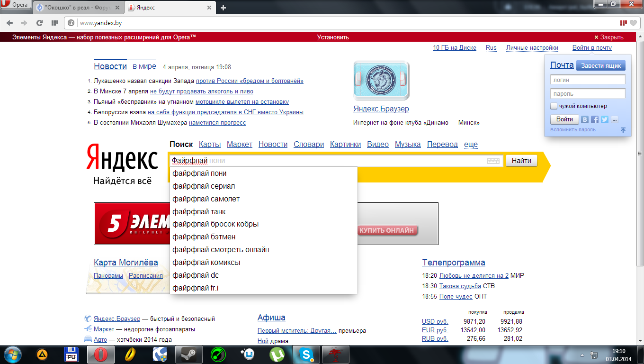Open the 'USD руб.' exchange rate link

coord(435,321)
